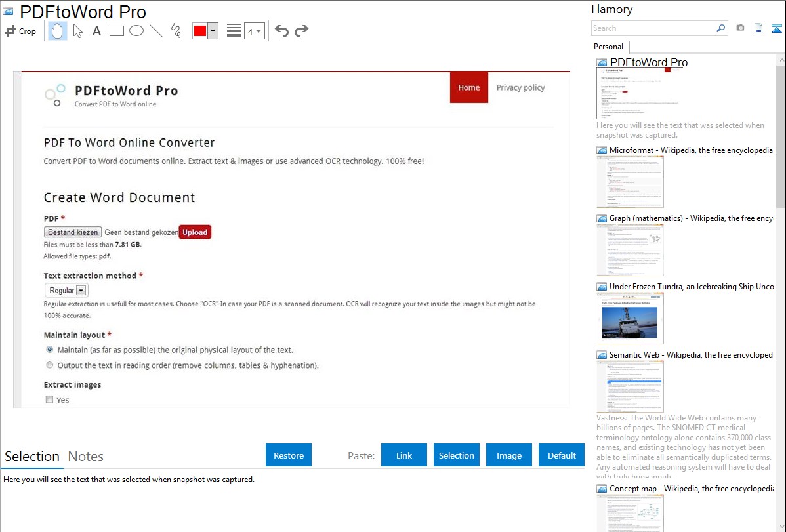Screen dimensions: 786x532
Task: Click the Semantic Web - Wikipedia snapshot title
Action: (691, 354)
